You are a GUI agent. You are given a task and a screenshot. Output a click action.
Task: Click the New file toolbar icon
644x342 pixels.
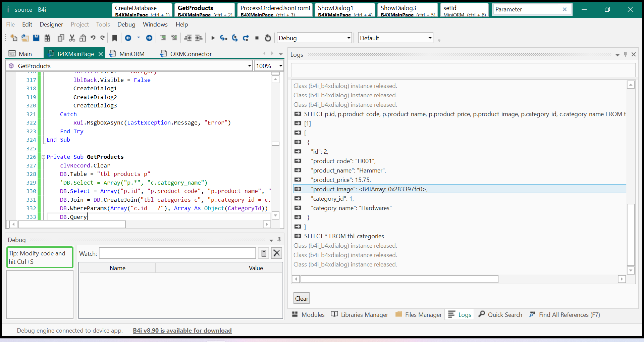[x=14, y=38]
